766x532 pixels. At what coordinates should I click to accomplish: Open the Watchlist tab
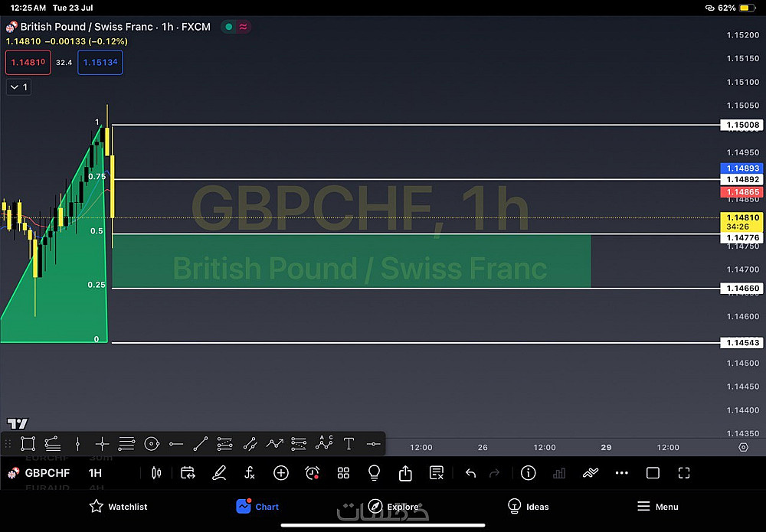pyautogui.click(x=118, y=507)
